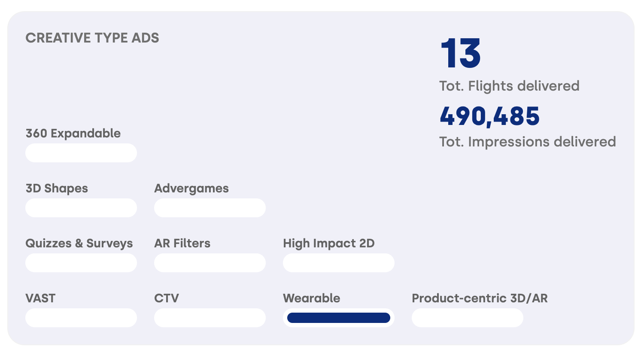Click the 490,485 impressions number
Image resolution: width=644 pixels, height=353 pixels.
(490, 116)
